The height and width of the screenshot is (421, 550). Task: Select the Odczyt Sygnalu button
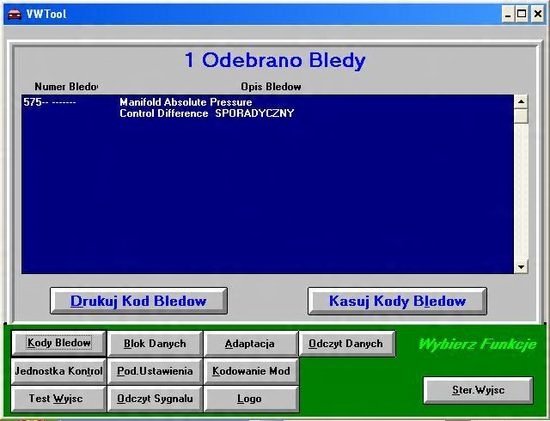155,399
